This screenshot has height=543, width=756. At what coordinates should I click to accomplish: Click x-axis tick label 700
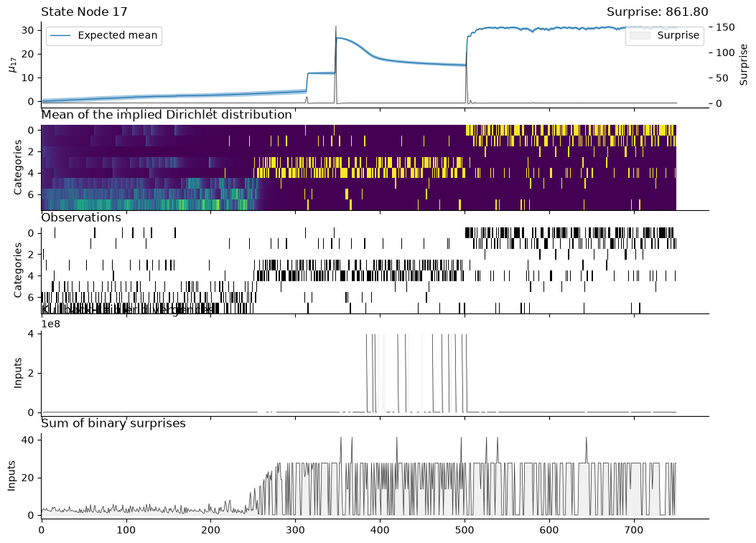click(634, 531)
